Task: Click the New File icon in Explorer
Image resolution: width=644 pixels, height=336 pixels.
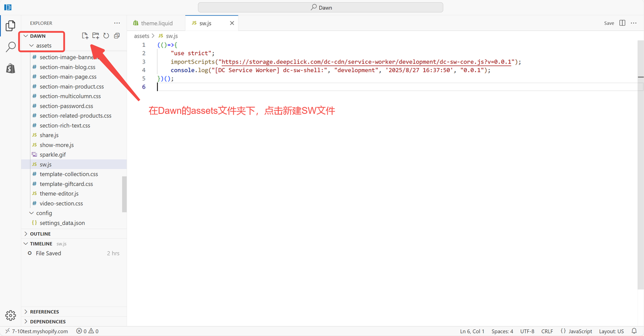Action: (x=85, y=36)
